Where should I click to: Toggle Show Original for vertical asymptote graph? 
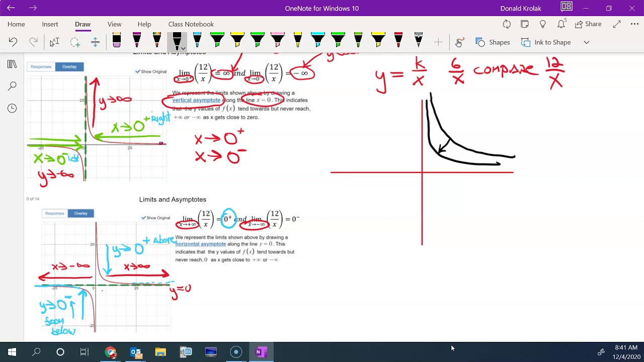click(x=151, y=71)
